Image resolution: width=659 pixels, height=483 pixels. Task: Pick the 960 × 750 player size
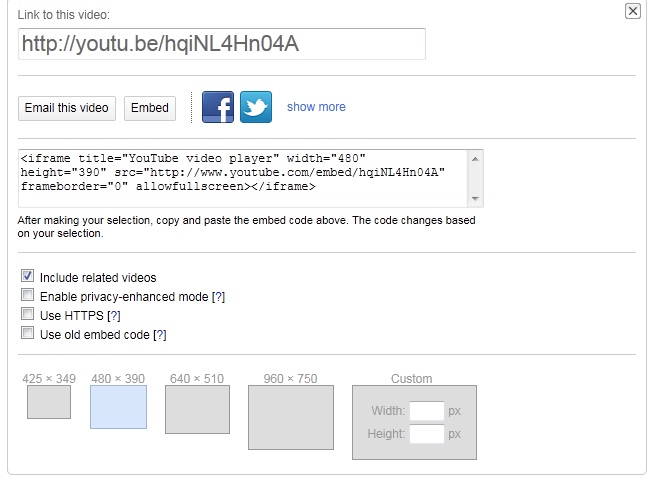pos(291,417)
